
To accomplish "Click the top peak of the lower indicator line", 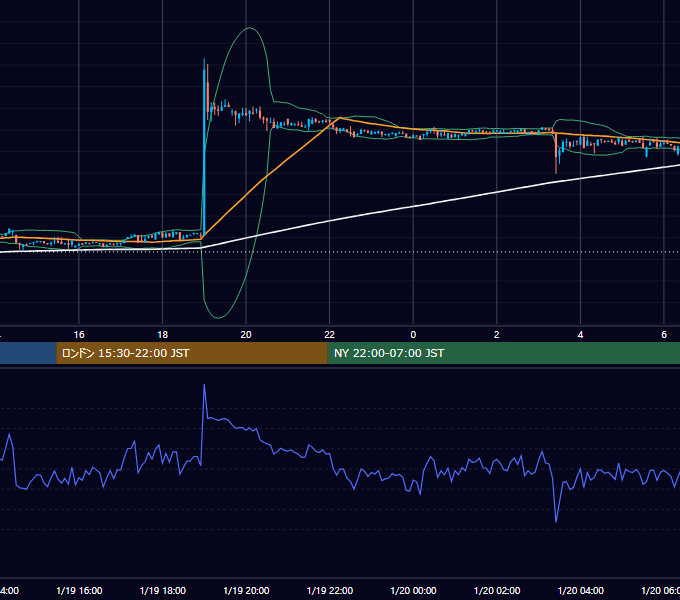I will 204,385.
